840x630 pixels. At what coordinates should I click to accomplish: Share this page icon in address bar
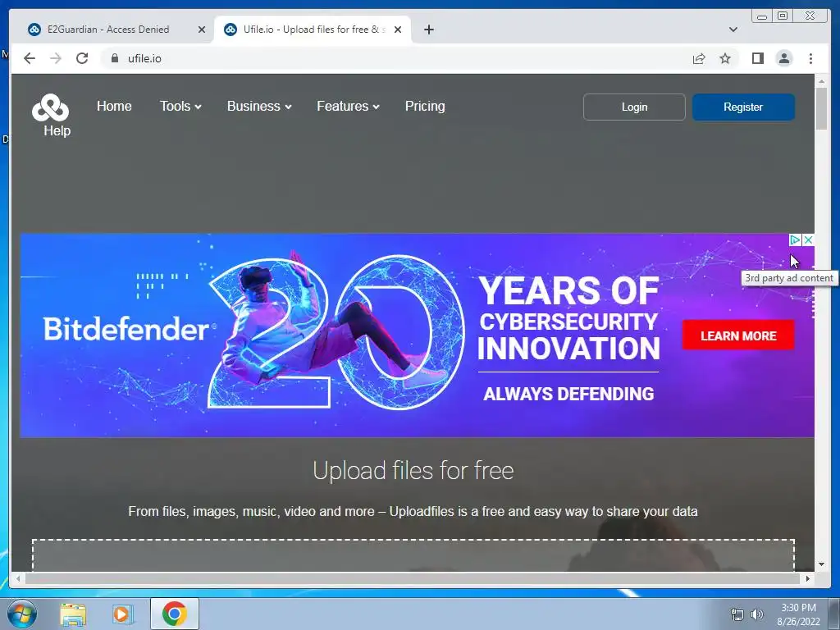coord(699,58)
